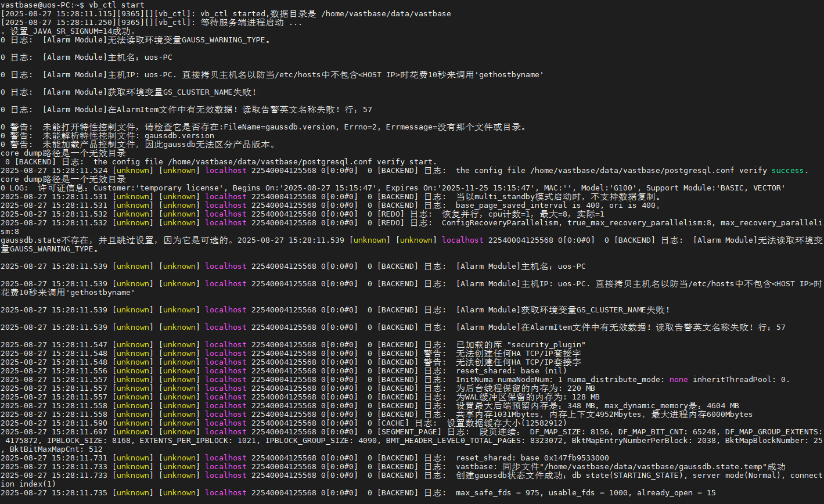Click 'gaussdb.state不存在' message

(45, 240)
